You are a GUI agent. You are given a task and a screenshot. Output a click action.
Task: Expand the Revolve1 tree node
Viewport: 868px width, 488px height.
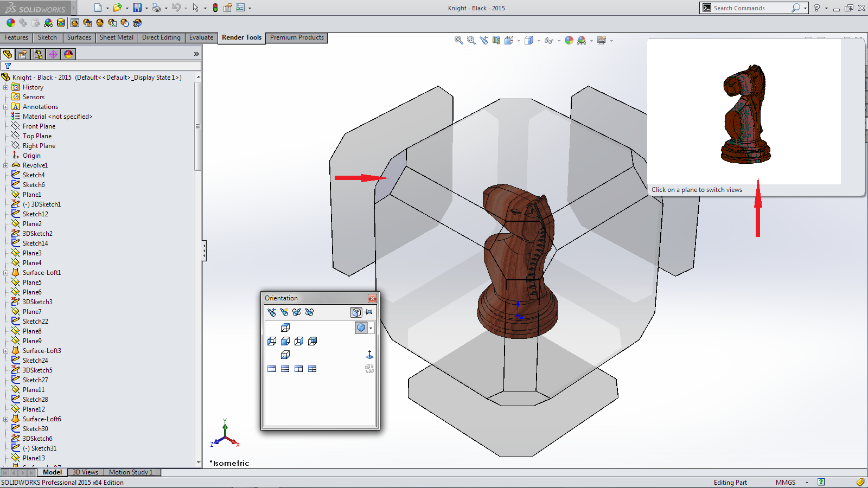[x=6, y=165]
